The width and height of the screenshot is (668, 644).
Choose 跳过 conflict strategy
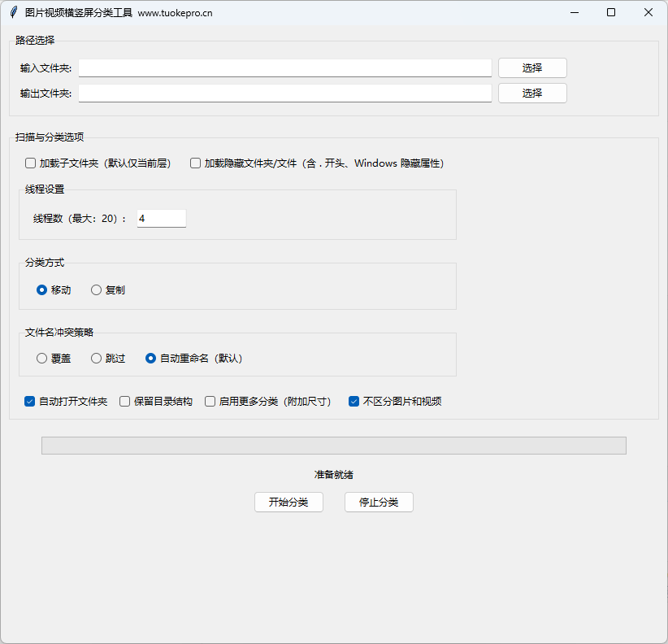(x=96, y=359)
